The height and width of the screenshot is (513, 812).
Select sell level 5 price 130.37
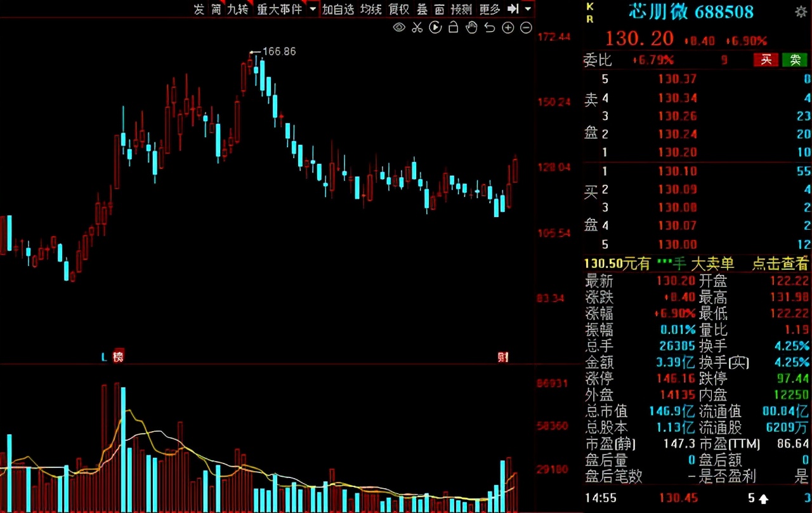pos(678,79)
